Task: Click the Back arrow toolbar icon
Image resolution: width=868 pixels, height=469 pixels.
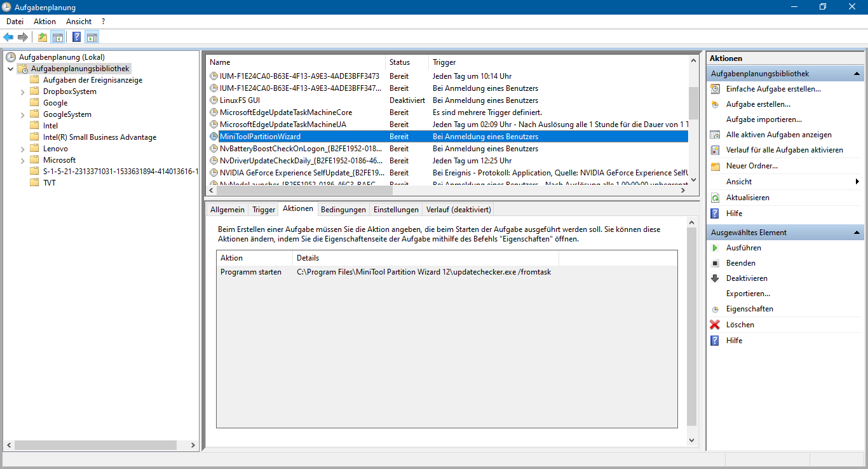Action: [8, 37]
